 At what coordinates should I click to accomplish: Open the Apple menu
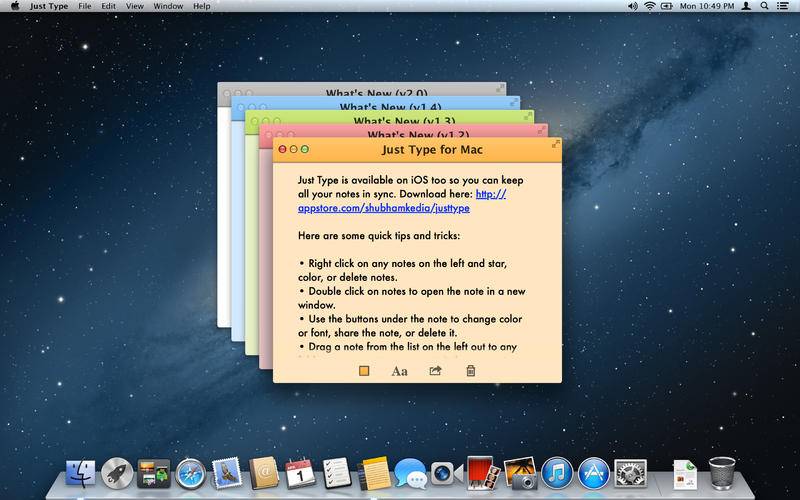[x=15, y=6]
